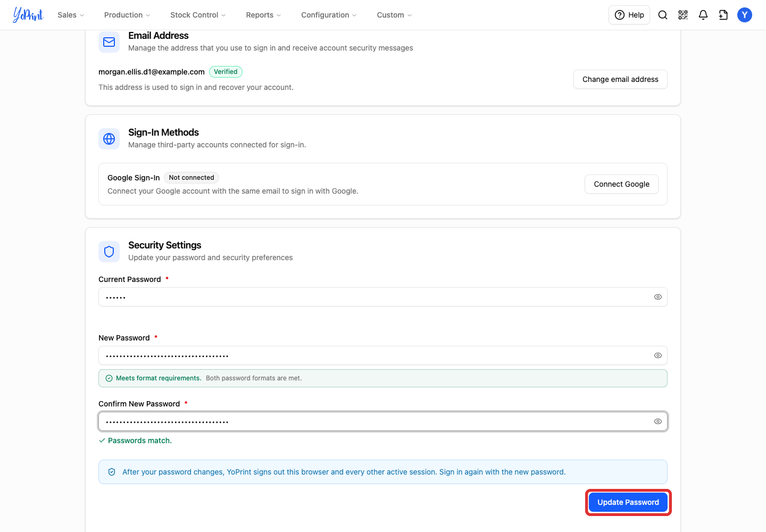Focus the New Password field
This screenshot has width=766, height=532.
tap(383, 355)
